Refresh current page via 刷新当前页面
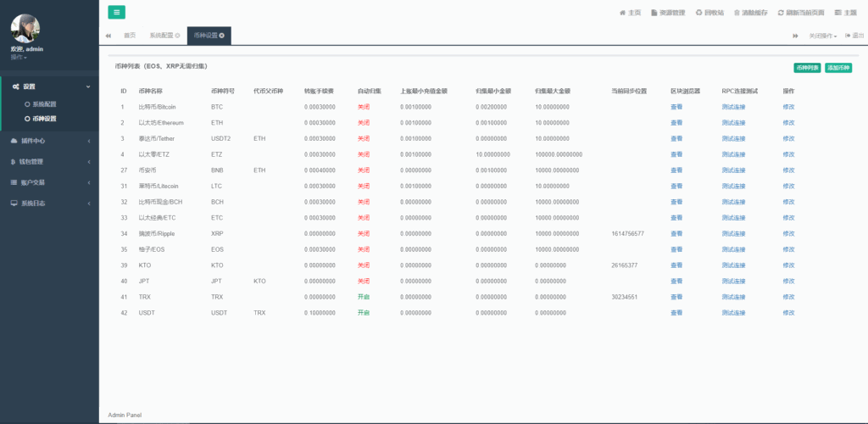 (802, 13)
